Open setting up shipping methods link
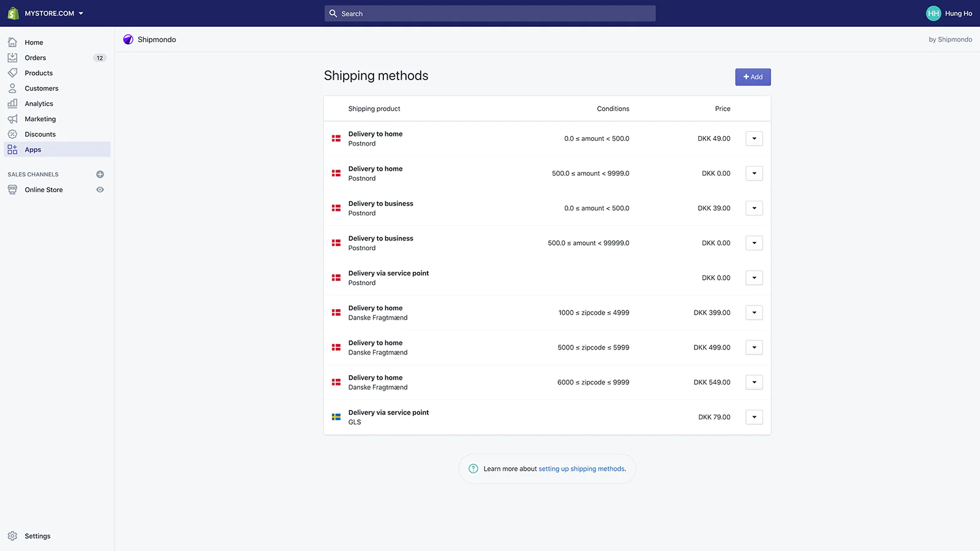Image resolution: width=980 pixels, height=551 pixels. [x=582, y=469]
